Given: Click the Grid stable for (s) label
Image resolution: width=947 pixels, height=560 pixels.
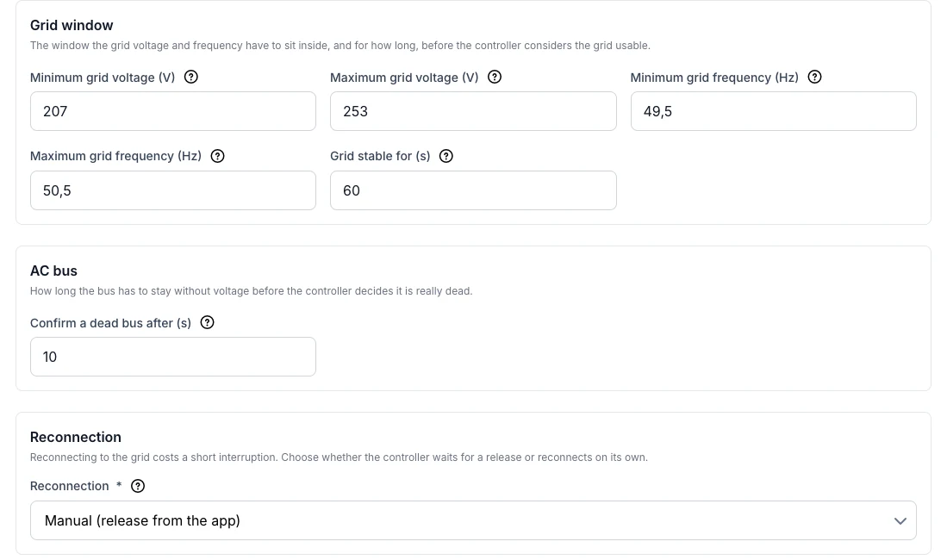Looking at the screenshot, I should 380,156.
